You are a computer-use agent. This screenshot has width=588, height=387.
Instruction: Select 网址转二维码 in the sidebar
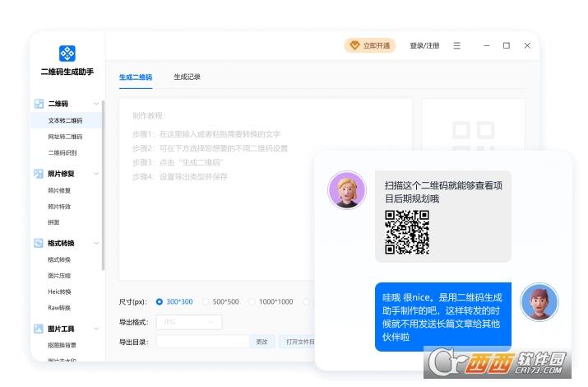coord(65,137)
